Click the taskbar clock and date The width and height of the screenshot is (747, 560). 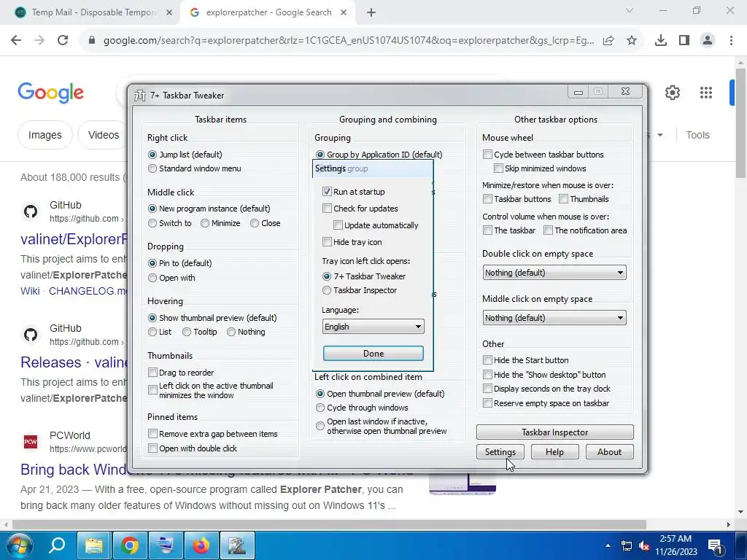(x=676, y=545)
